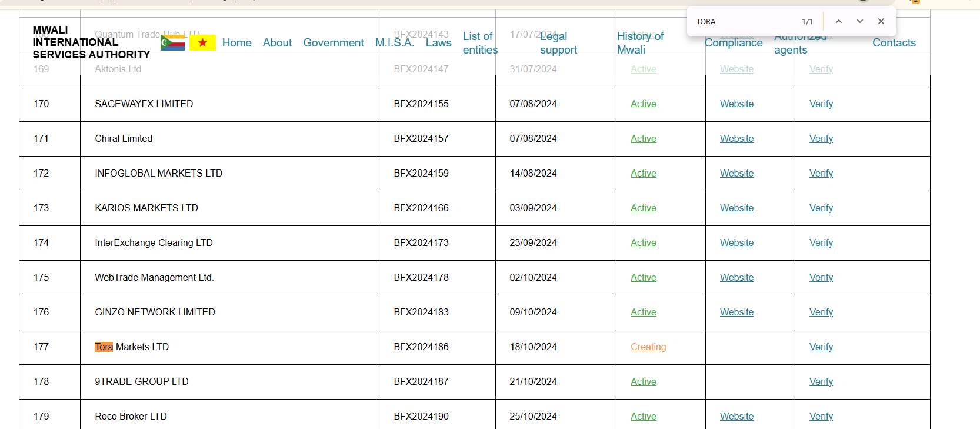Open Website link for GINZO NETWORK LIMITED
This screenshot has height=429, width=980.
(736, 312)
